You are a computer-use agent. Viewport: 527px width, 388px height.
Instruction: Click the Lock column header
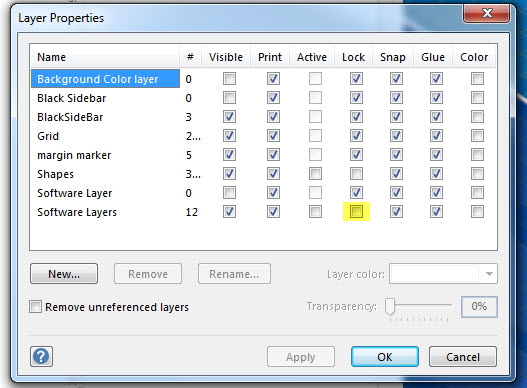tap(353, 57)
